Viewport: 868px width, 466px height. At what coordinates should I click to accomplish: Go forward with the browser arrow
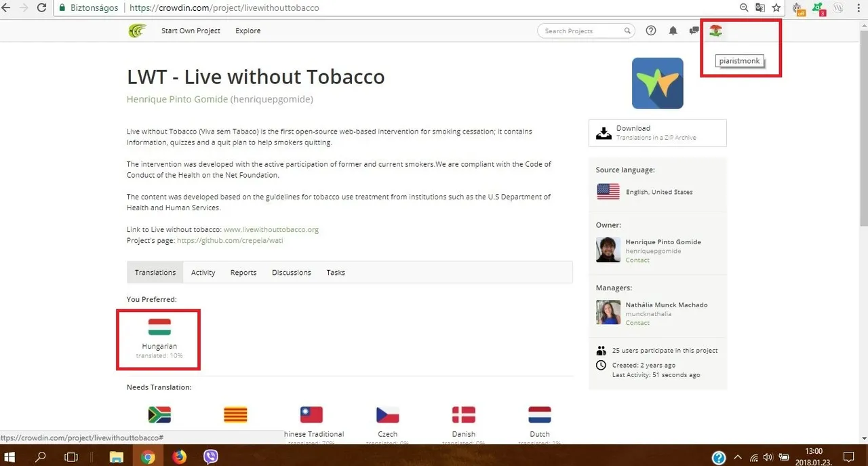(x=24, y=8)
